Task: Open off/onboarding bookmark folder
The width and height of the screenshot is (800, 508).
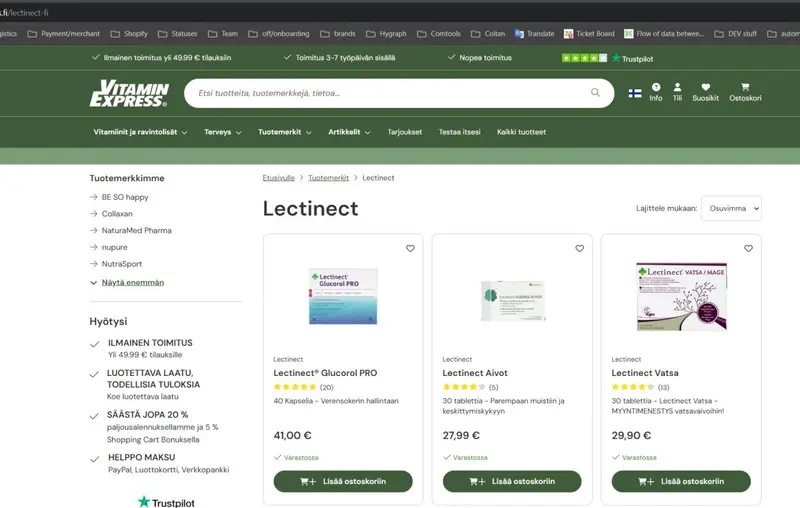Action: [x=279, y=34]
